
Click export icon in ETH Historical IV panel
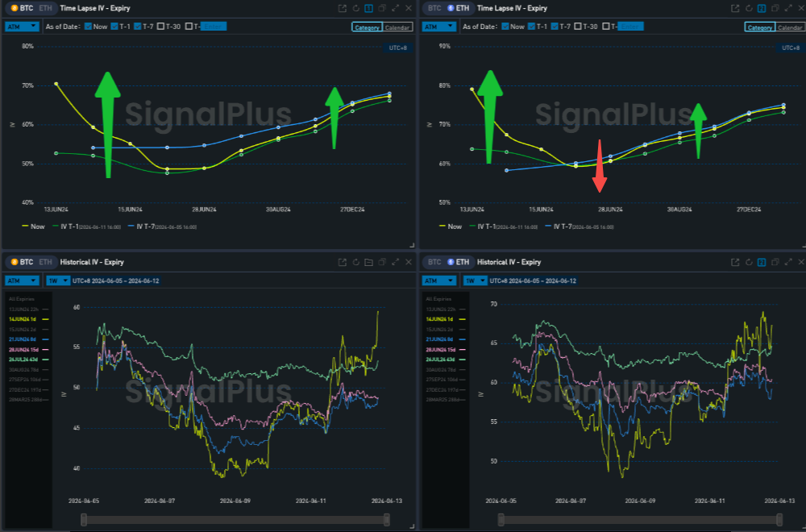(734, 262)
